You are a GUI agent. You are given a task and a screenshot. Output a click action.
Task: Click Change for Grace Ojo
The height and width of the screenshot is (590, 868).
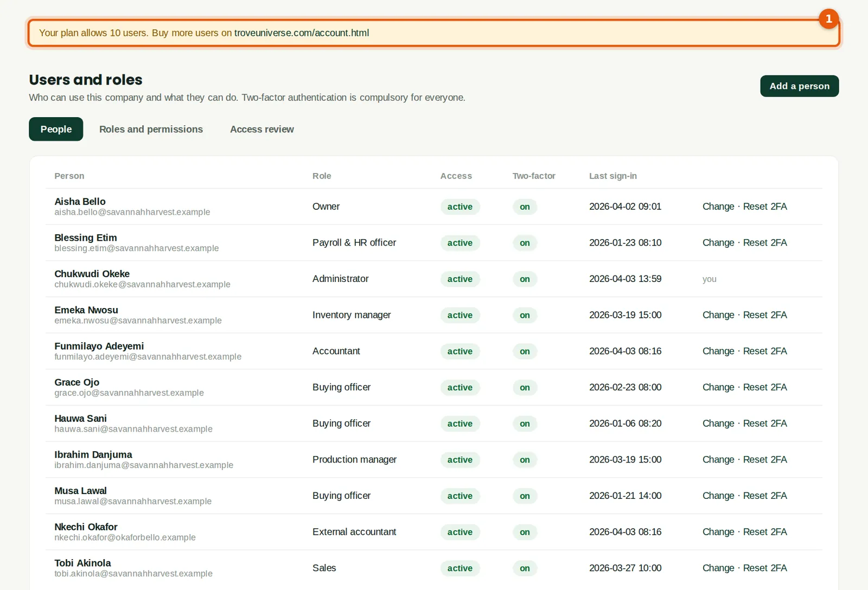(x=718, y=387)
